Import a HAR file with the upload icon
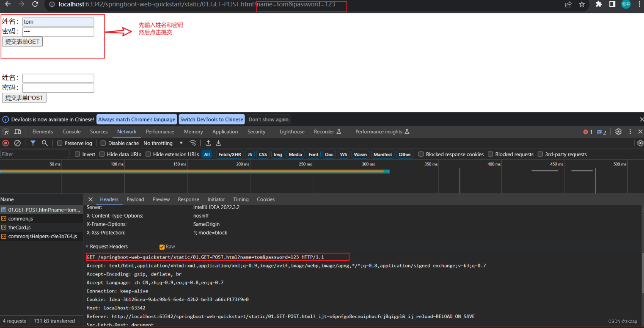The width and height of the screenshot is (644, 328). (x=208, y=143)
